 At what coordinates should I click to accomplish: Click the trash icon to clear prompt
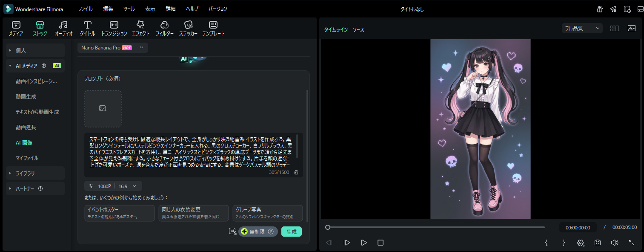[x=296, y=172]
